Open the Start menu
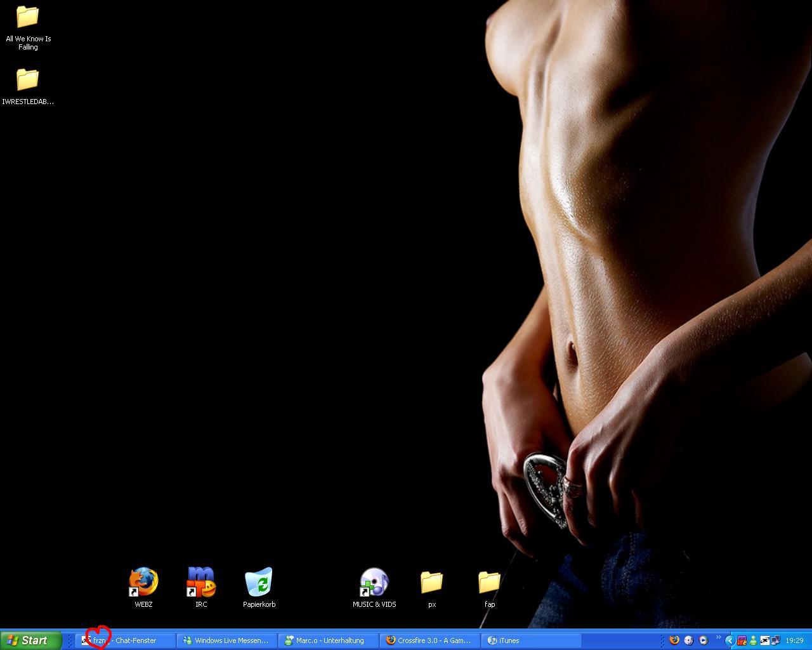The width and height of the screenshot is (812, 650). click(x=31, y=640)
